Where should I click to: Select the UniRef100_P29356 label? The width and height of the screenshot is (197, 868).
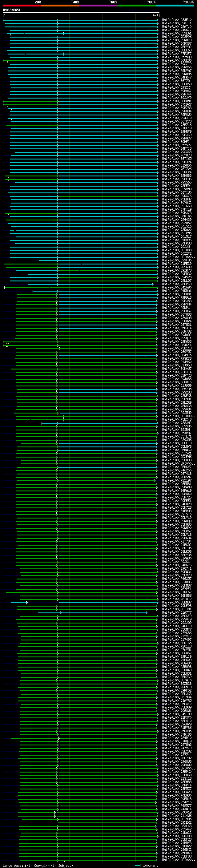[176, 440]
